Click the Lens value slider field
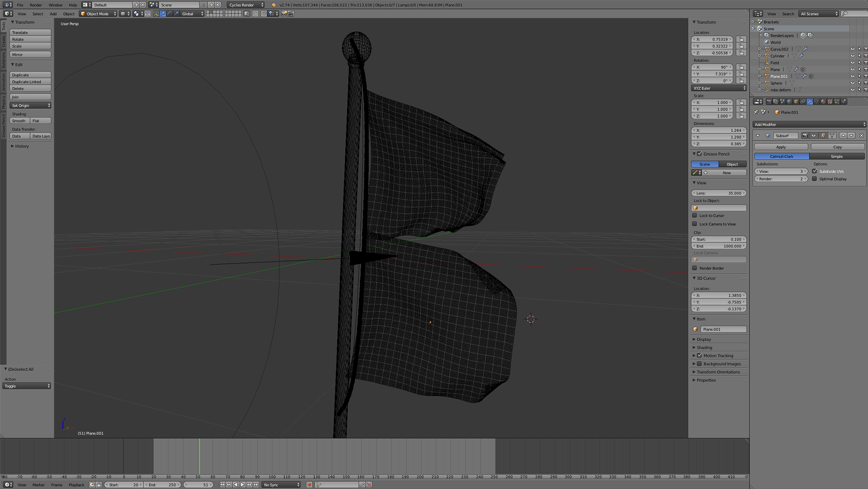This screenshot has height=489, width=868. coord(719,193)
